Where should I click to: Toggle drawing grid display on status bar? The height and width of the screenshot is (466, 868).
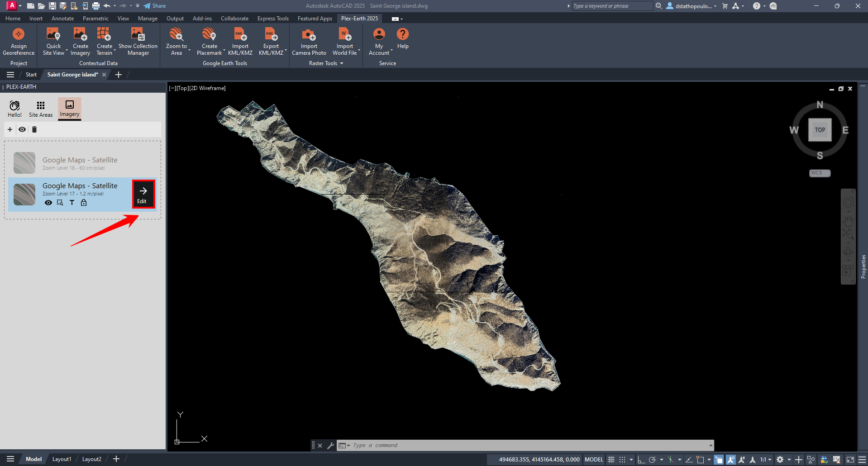611,459
